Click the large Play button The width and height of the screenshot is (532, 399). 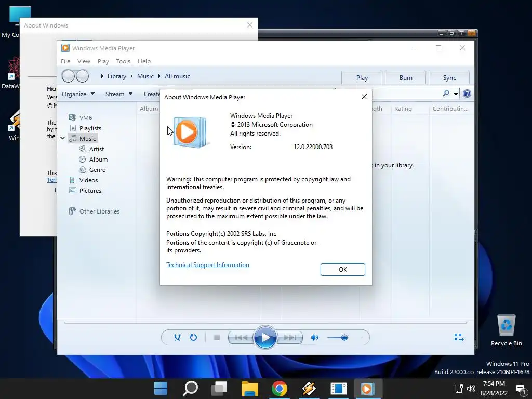[265, 338]
